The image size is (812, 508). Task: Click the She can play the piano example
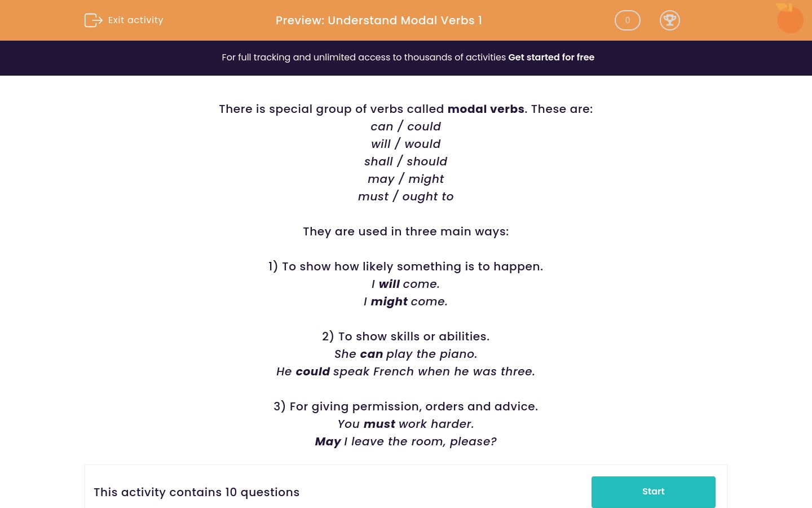click(405, 354)
